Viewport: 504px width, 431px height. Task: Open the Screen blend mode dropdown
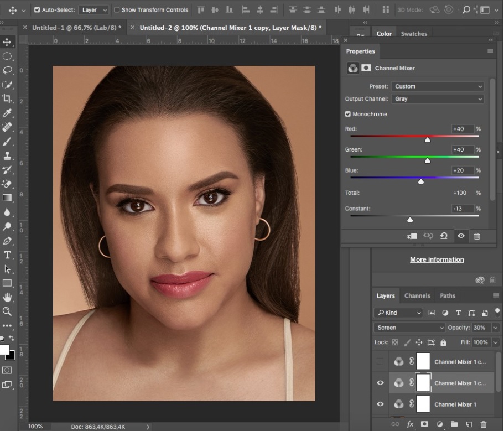(x=409, y=328)
